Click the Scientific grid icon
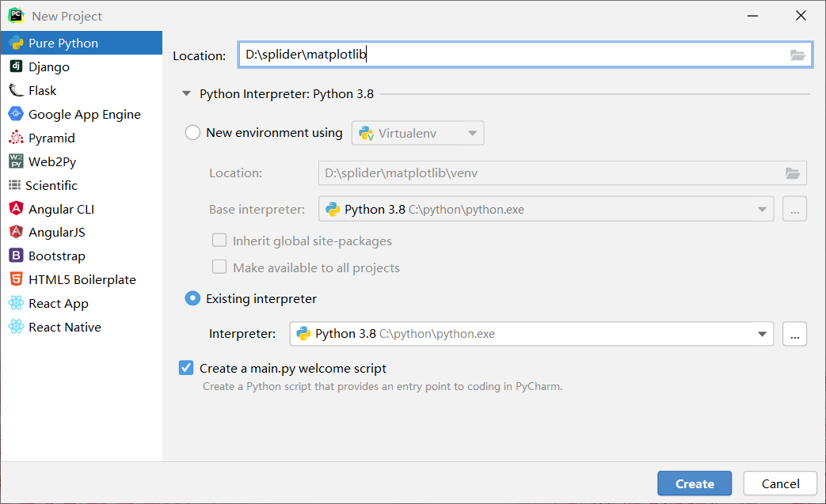 coord(15,184)
